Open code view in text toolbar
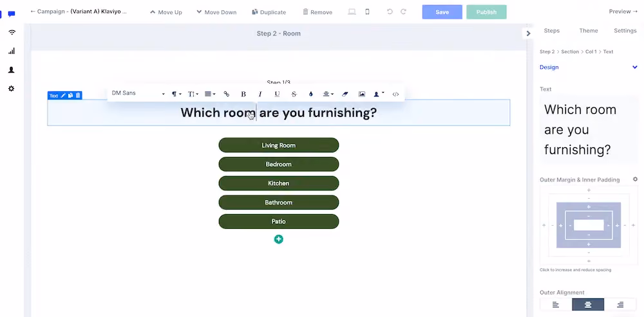The image size is (644, 317). (x=395, y=94)
